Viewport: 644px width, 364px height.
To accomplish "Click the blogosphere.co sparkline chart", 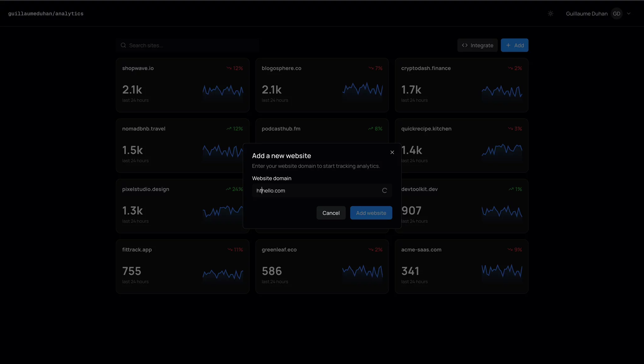I will (363, 91).
